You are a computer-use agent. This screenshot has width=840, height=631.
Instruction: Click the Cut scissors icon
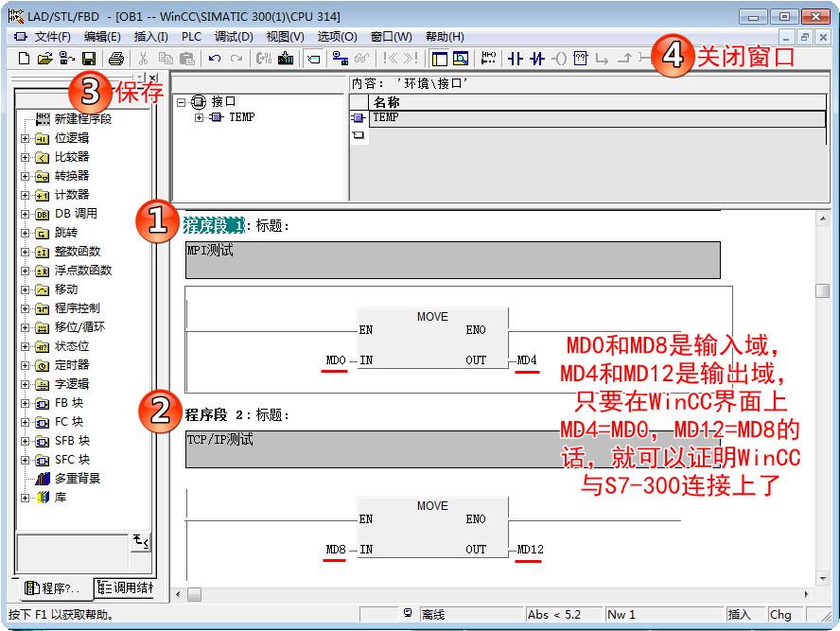(143, 58)
